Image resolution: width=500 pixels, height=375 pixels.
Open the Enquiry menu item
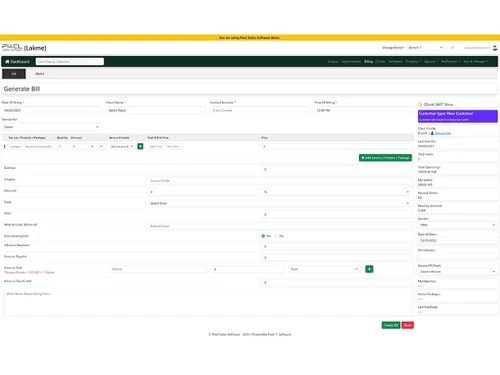(333, 62)
